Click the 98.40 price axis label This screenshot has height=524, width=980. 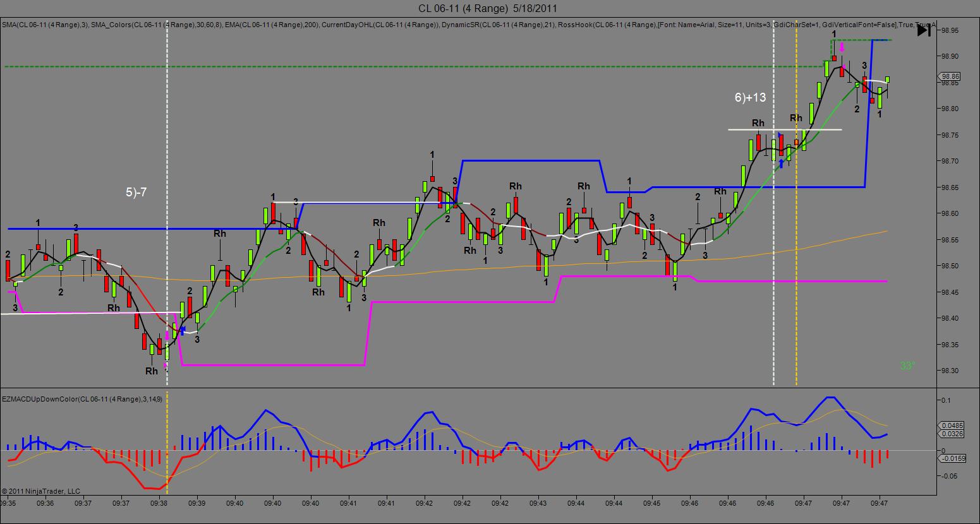click(x=950, y=318)
